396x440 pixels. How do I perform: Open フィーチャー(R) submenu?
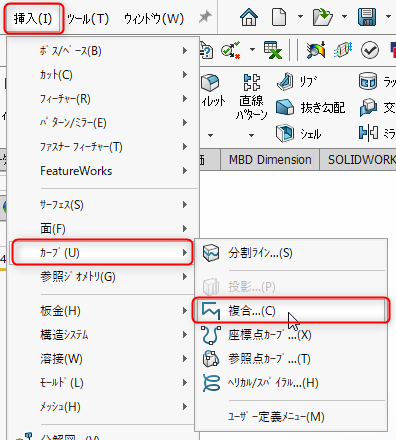(103, 99)
